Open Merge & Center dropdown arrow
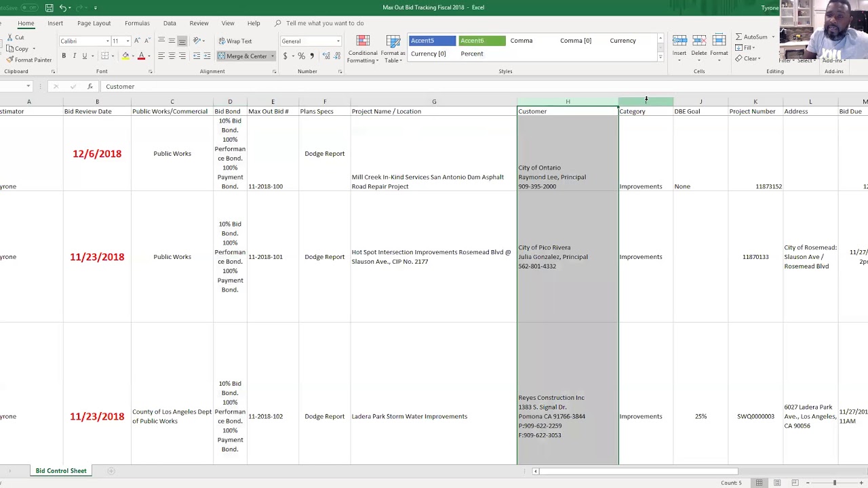The image size is (868, 488). pyautogui.click(x=273, y=56)
